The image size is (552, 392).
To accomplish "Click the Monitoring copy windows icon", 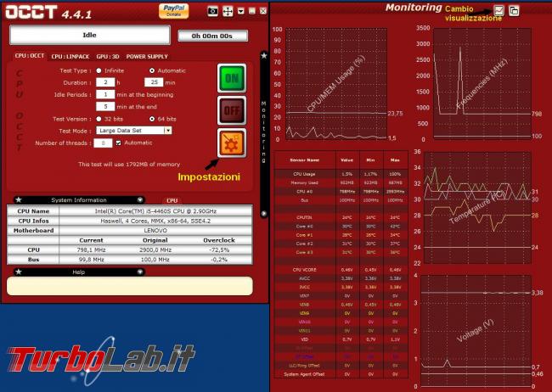I will tap(514, 10).
